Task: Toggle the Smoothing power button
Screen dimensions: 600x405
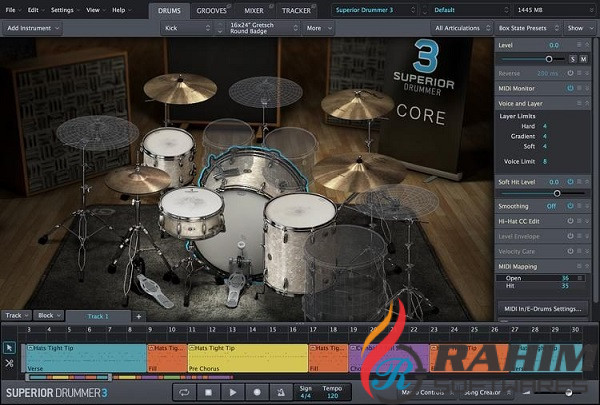Action: (570, 206)
